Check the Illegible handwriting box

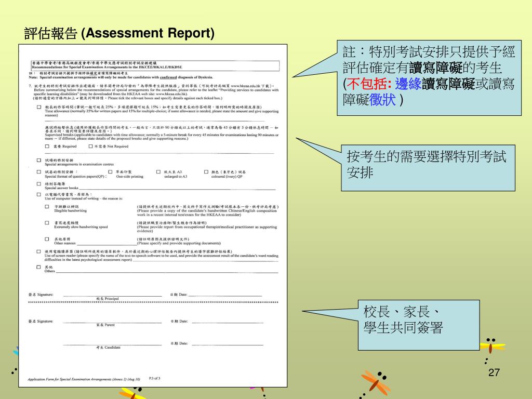point(47,206)
